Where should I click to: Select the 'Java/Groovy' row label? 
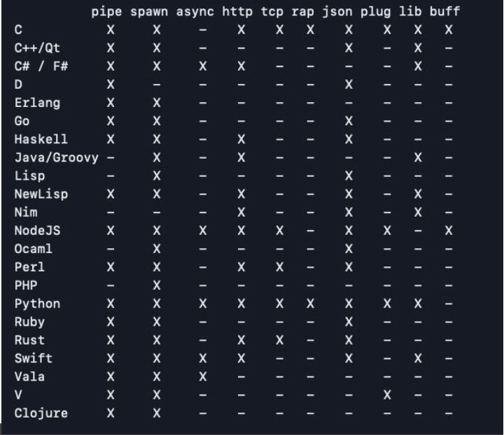point(56,157)
